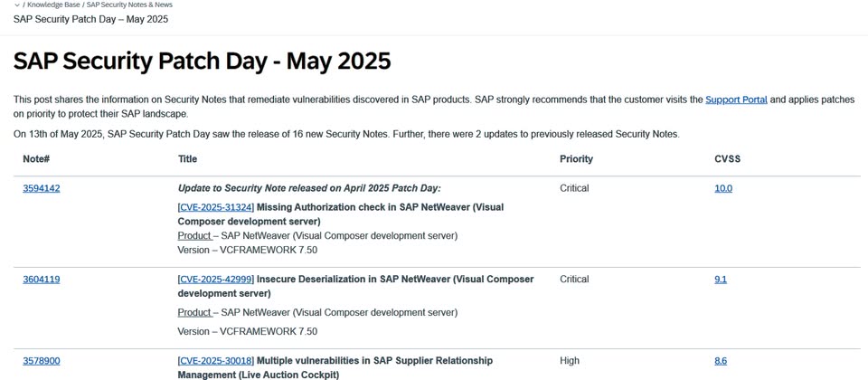Open the CVSS 10.0 score link
Viewport: 868px width, 380px height.
point(723,188)
